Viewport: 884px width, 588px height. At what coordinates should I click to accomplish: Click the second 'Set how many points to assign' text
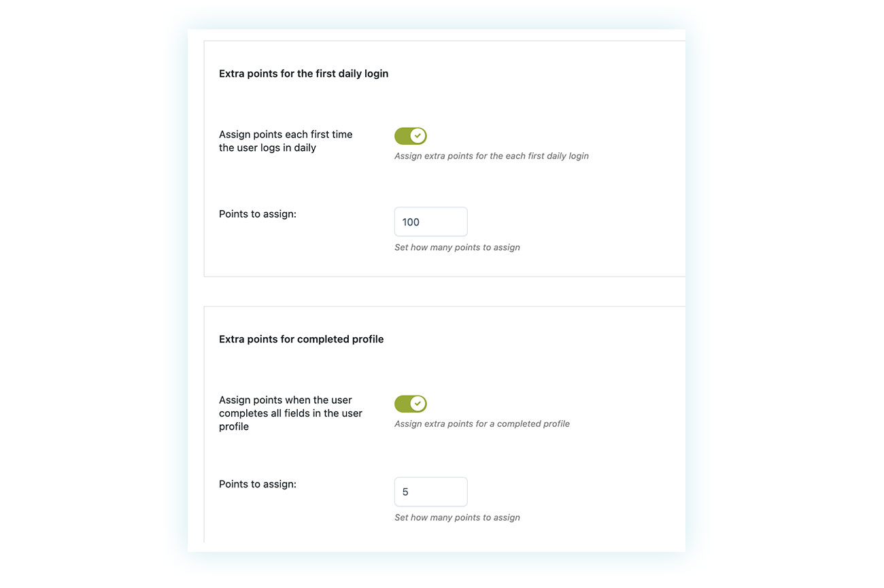(x=457, y=517)
